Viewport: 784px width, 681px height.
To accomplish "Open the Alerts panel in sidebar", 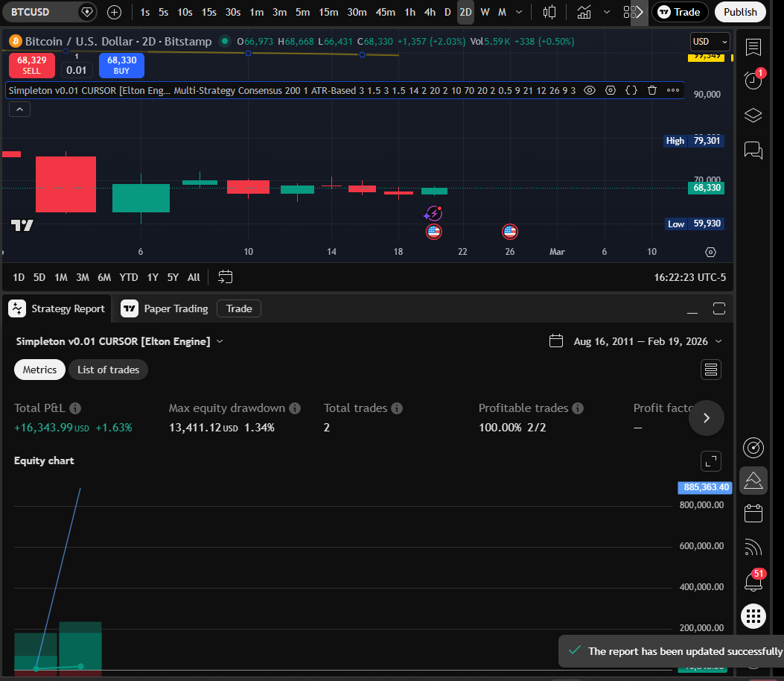I will coord(753,80).
